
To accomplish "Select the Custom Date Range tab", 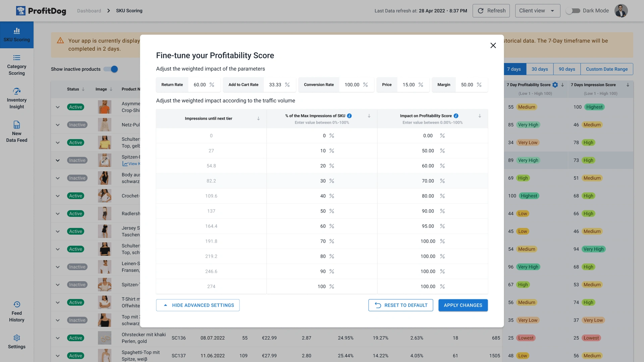I will [606, 69].
